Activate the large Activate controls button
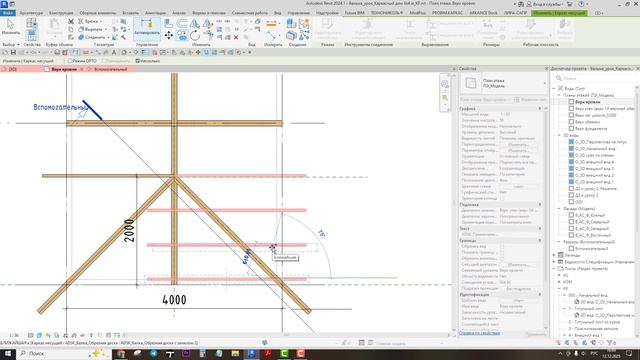Screen dimensions: 640x360 pyautogui.click(x=147, y=28)
